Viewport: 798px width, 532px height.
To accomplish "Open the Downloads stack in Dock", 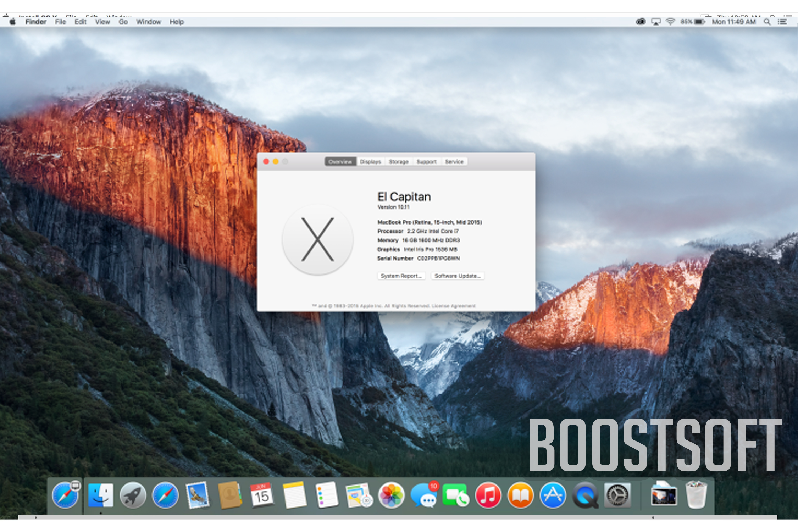I will [x=664, y=495].
